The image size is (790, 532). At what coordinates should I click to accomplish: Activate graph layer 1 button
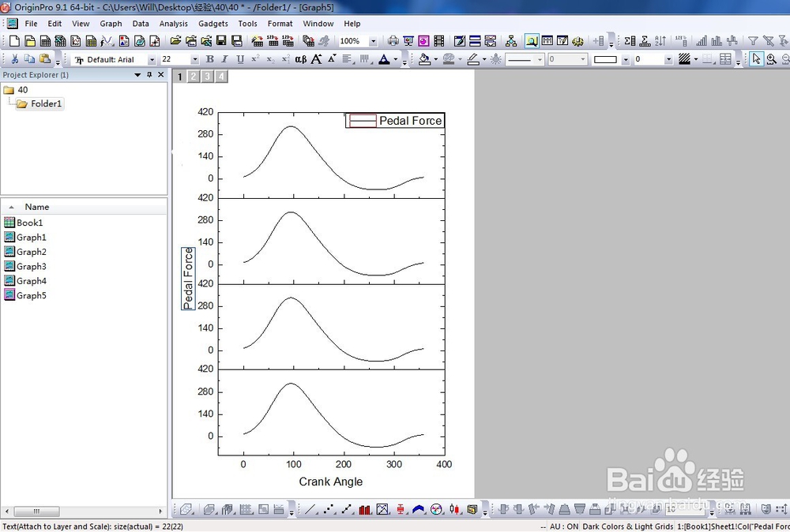point(179,77)
